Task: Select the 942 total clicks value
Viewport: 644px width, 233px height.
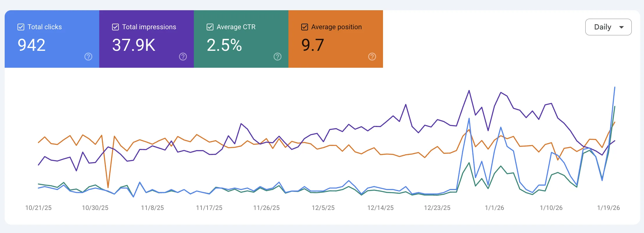Action: coord(32,45)
